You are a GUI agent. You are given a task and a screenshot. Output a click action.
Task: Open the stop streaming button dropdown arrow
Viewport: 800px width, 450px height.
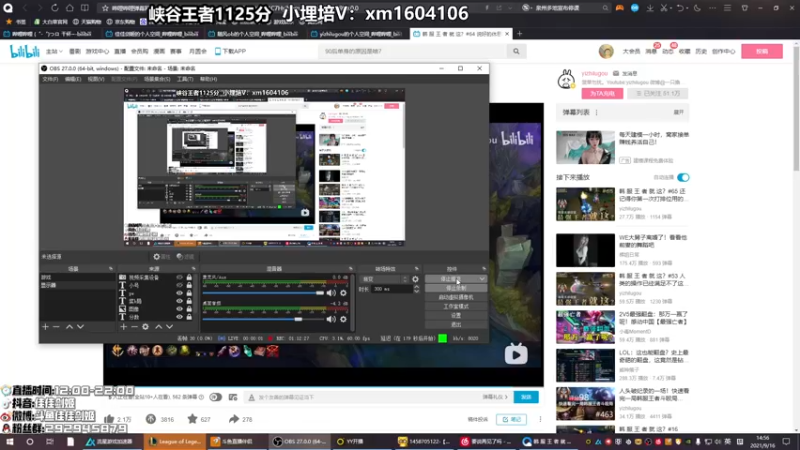click(x=482, y=279)
